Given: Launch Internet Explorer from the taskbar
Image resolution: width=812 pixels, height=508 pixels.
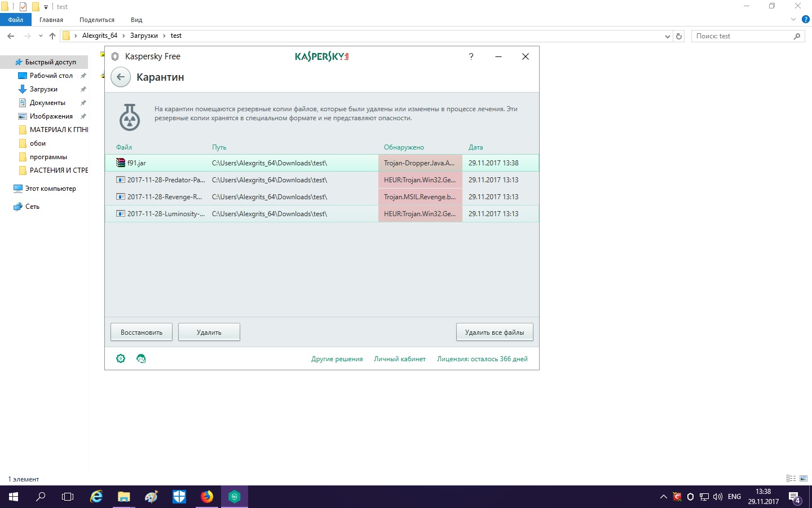Looking at the screenshot, I should coord(96,497).
